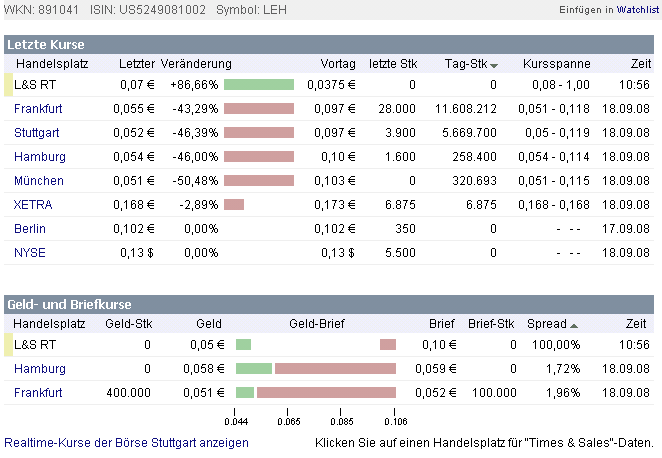Click yellow marker beside L&S RT in Geld- und Briefkurse
The width and height of the screenshot is (662, 458).
tap(9, 345)
